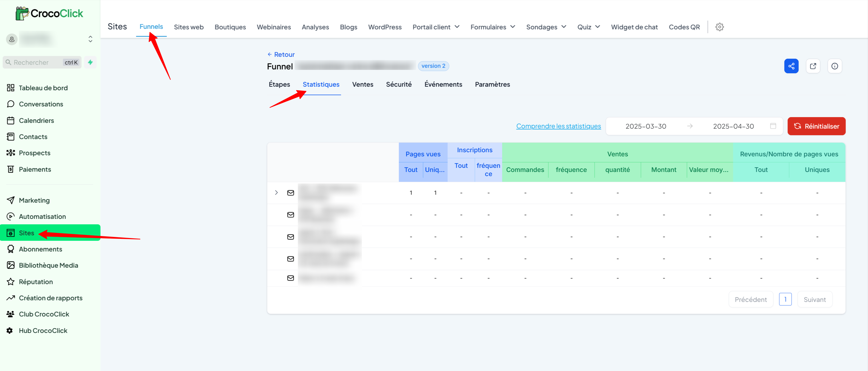Switch to the Étapes tab
Image resolution: width=868 pixels, height=371 pixels.
[279, 84]
